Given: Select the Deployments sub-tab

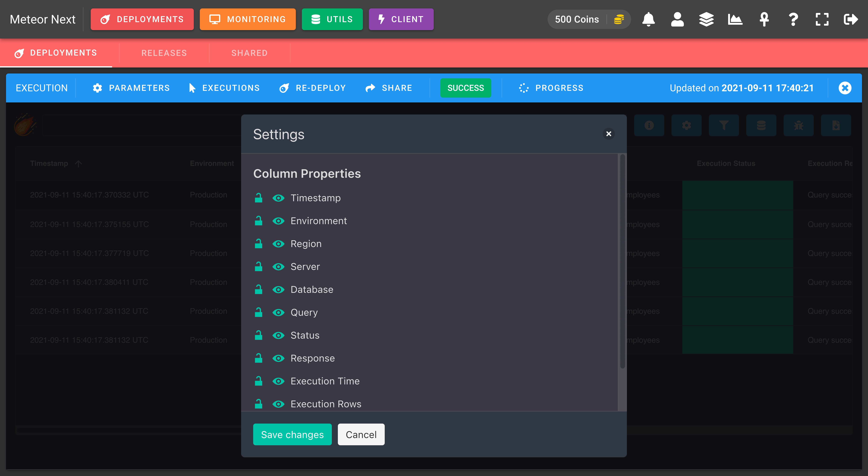Looking at the screenshot, I should point(56,53).
